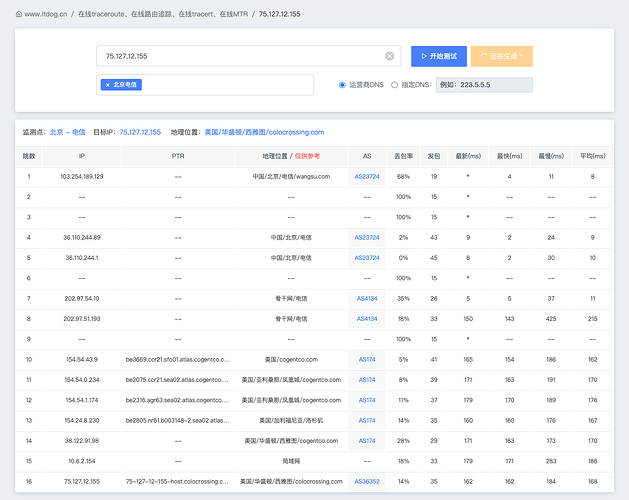
Task: Open AS174 link for 154.54.1.174
Action: [367, 400]
